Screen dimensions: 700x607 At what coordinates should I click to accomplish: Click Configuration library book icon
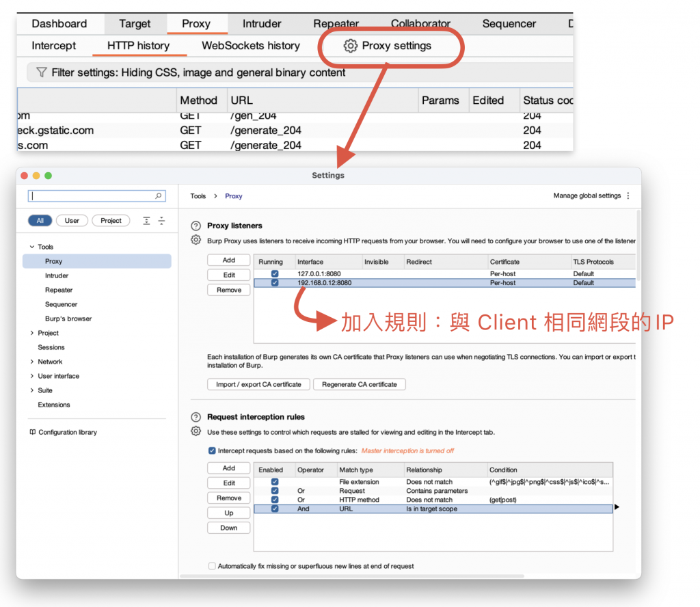click(x=33, y=432)
